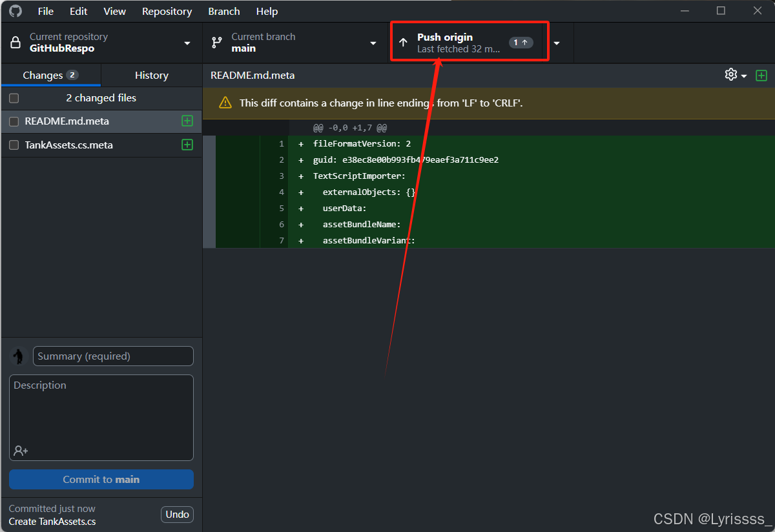Click the diff hunk header @@ -0,0 +1,7 @@

point(350,128)
